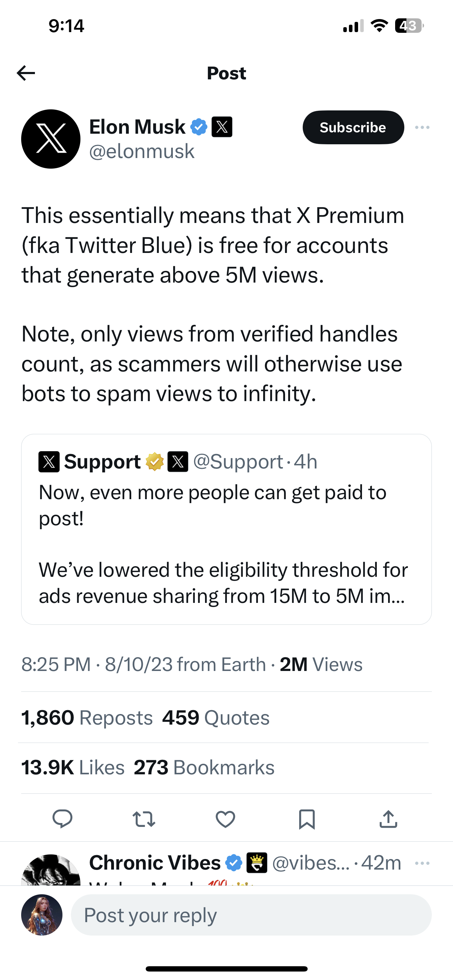The image size is (453, 980).
Task: Open the 13.9K Likes list
Action: (x=73, y=767)
